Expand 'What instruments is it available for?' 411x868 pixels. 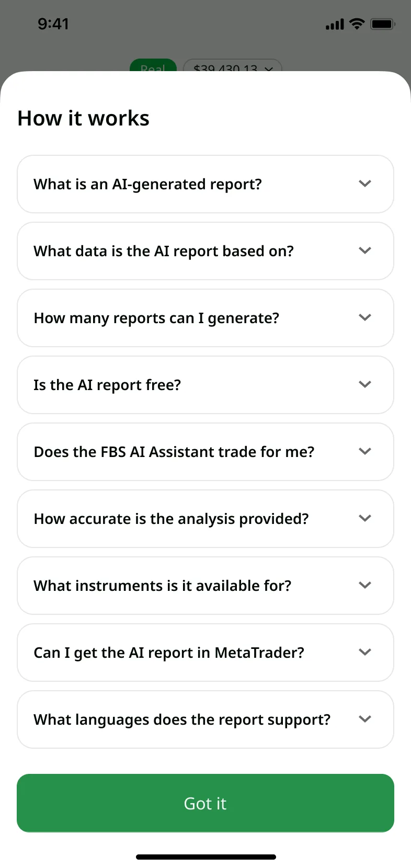[205, 585]
